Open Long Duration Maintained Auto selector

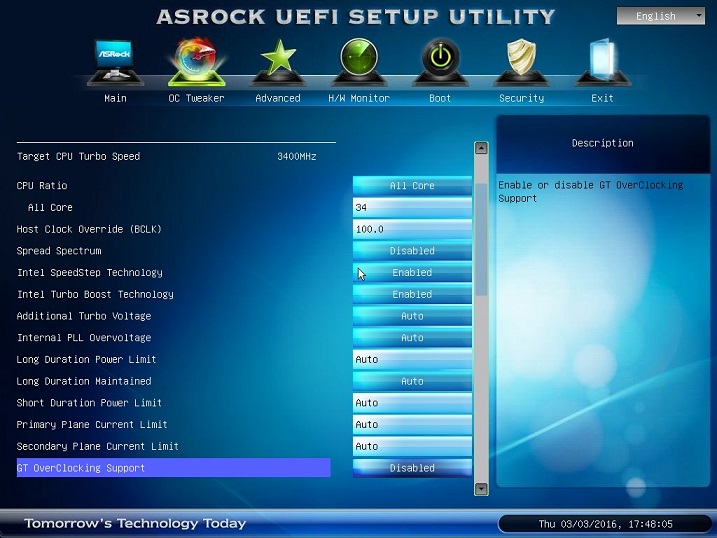pyautogui.click(x=412, y=381)
